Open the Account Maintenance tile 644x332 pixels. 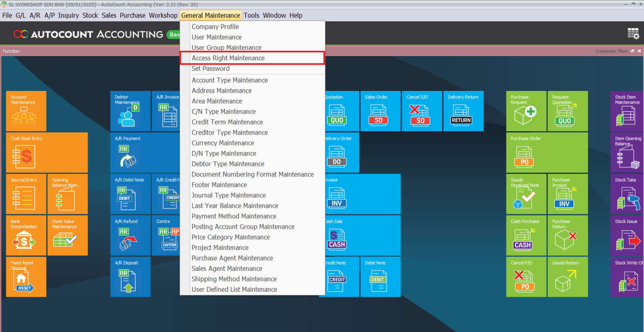(x=26, y=111)
